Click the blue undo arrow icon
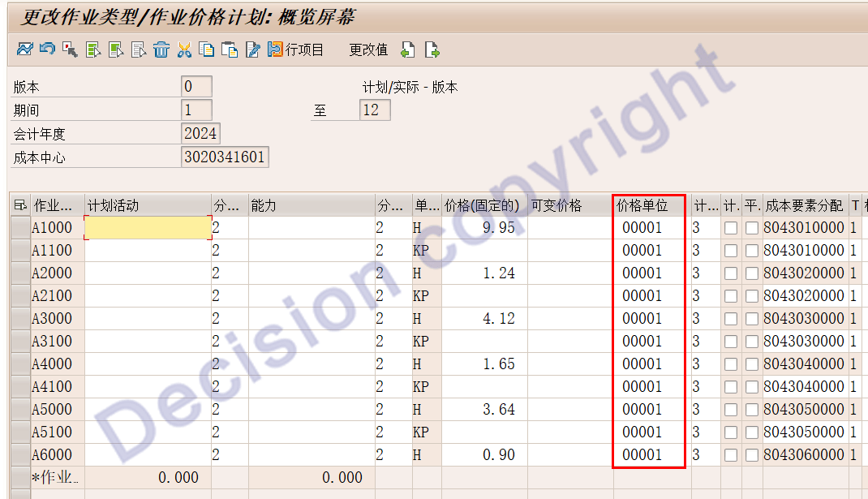 [x=47, y=49]
